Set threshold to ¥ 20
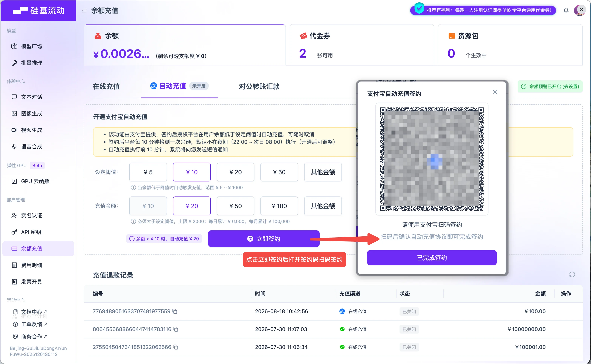The image size is (591, 364). [235, 172]
